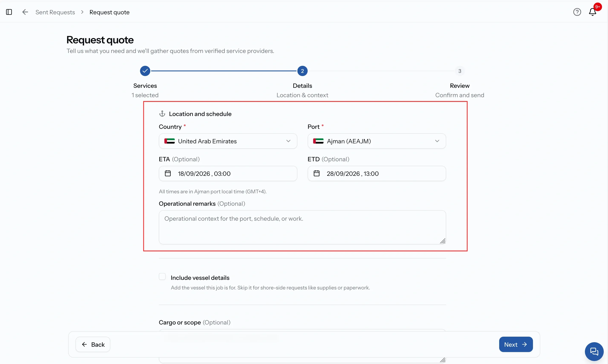The image size is (608, 364).
Task: Open the help question mark icon
Action: pos(577,12)
